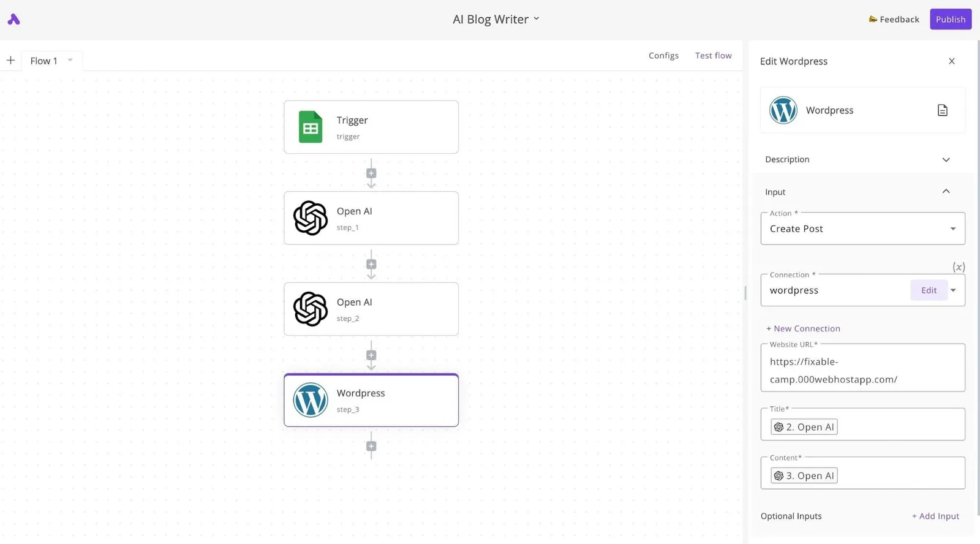Click the panel resize handle divider
Screen dimensions: 980x544
point(745,293)
